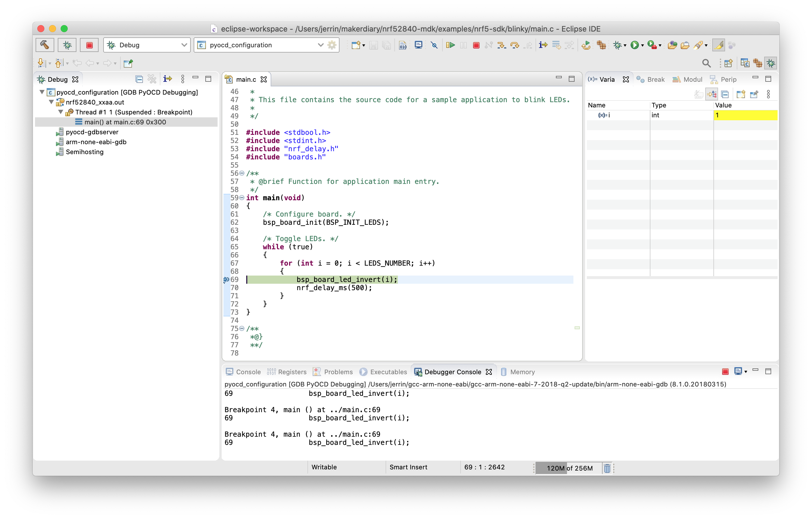This screenshot has width=812, height=519.
Task: Collapse All in the Debug view
Action: pyautogui.click(x=139, y=79)
